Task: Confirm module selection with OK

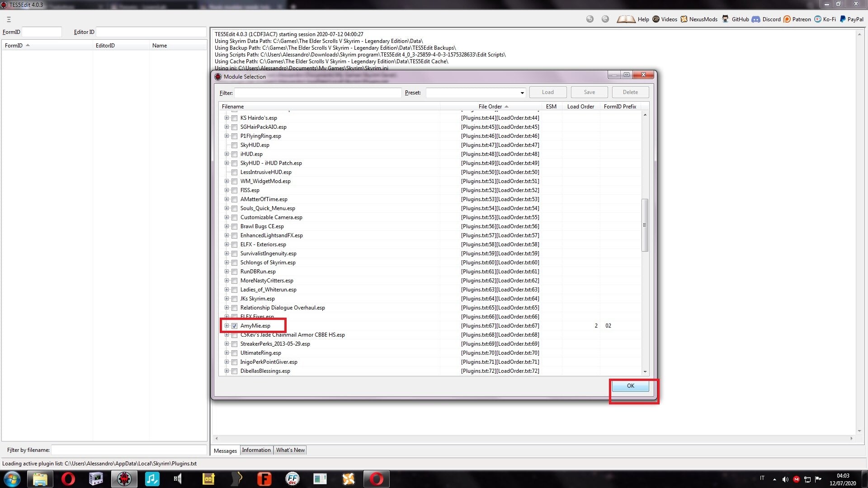Action: pyautogui.click(x=631, y=386)
